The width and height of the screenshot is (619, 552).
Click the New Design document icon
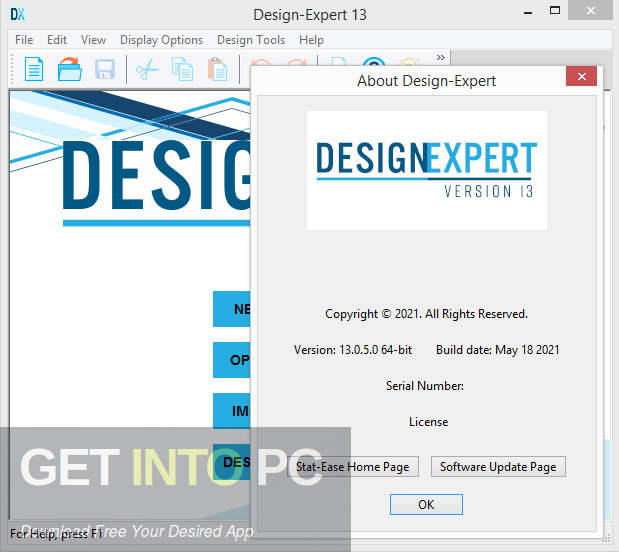(x=34, y=69)
